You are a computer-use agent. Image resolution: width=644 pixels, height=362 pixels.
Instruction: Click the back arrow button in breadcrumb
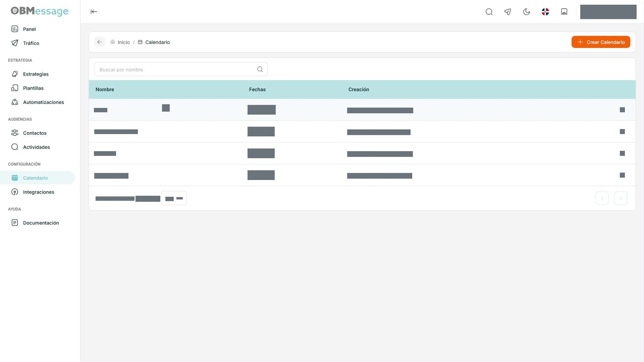100,42
